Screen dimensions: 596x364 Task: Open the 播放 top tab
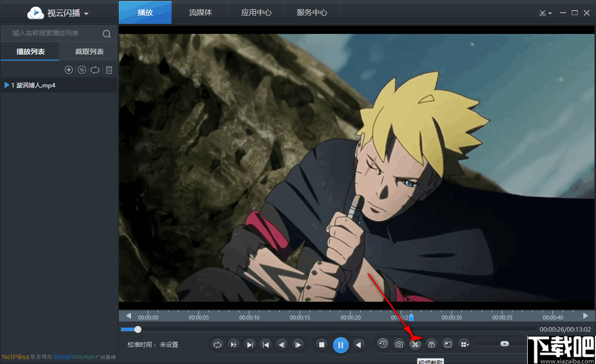(x=145, y=13)
